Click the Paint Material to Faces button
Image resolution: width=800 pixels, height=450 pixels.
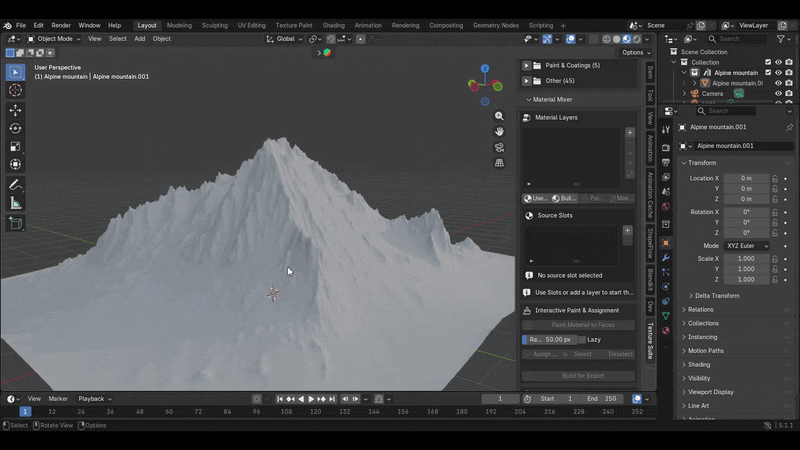pyautogui.click(x=578, y=325)
